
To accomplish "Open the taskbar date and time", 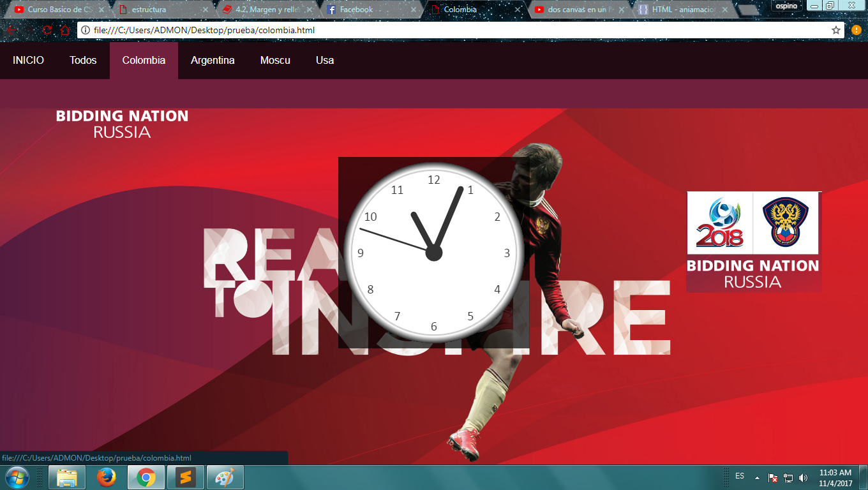I will coord(835,478).
